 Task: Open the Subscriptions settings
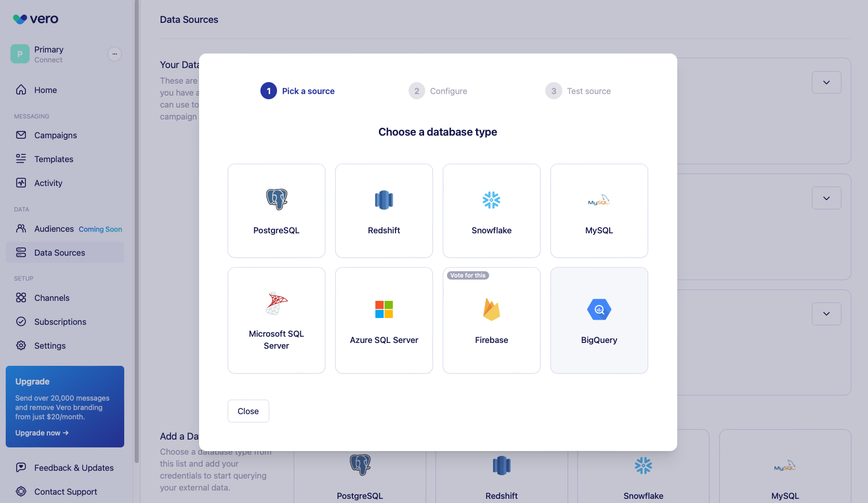[x=60, y=322]
